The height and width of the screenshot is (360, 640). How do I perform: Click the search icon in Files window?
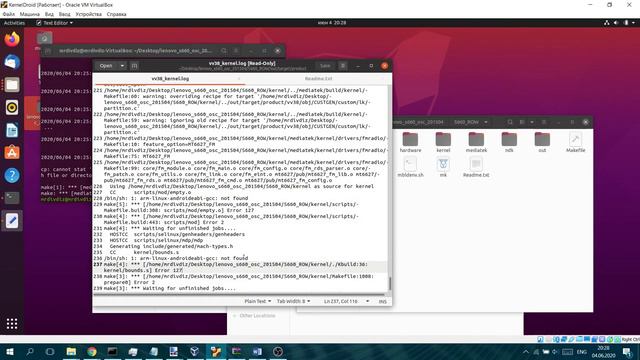[x=510, y=122]
